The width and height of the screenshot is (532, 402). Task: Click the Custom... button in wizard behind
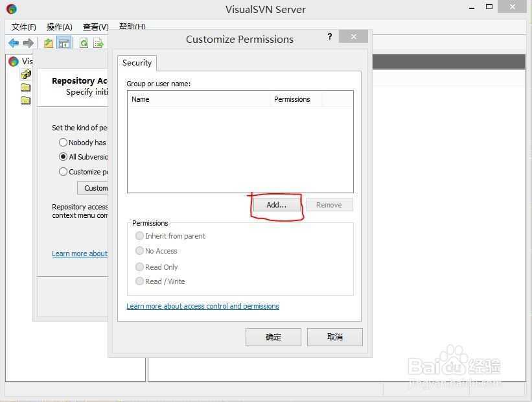point(93,188)
